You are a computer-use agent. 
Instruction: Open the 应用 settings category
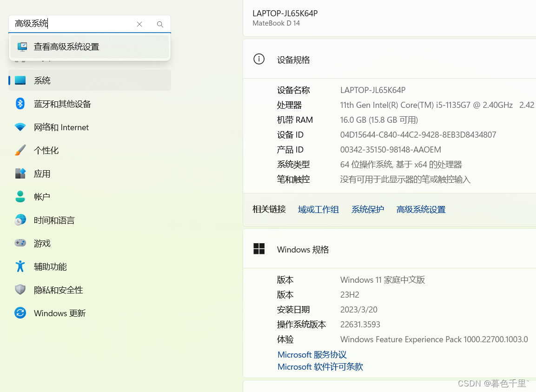tap(90, 174)
